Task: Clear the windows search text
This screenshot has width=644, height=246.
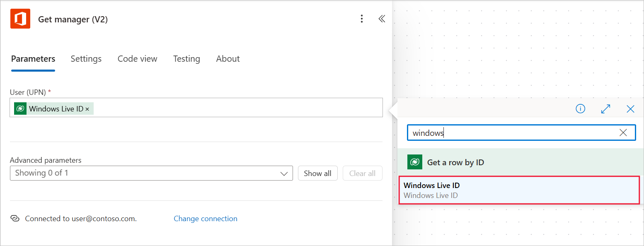Action: click(623, 133)
